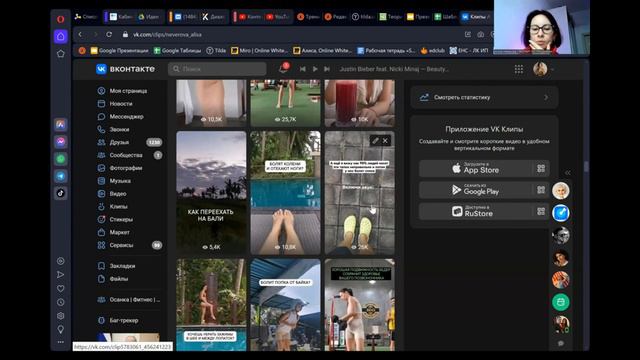Click the RuStore download button
The image size is (640, 360).
476,211
